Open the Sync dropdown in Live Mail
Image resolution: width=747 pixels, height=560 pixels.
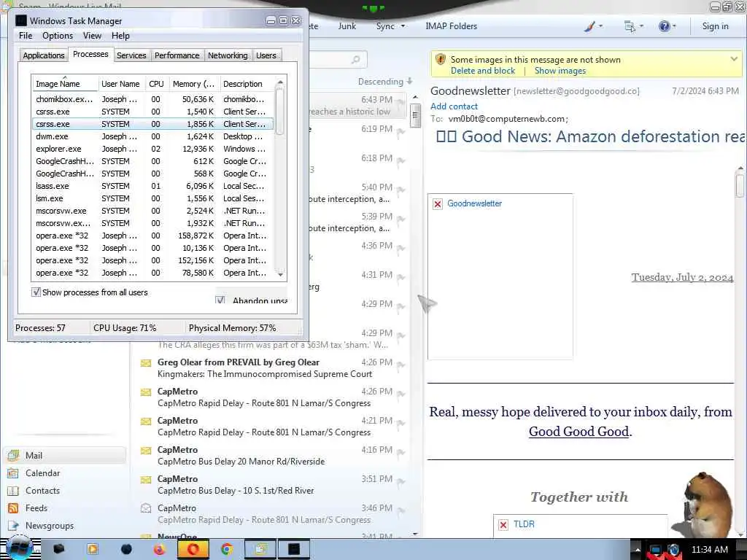[x=390, y=26]
